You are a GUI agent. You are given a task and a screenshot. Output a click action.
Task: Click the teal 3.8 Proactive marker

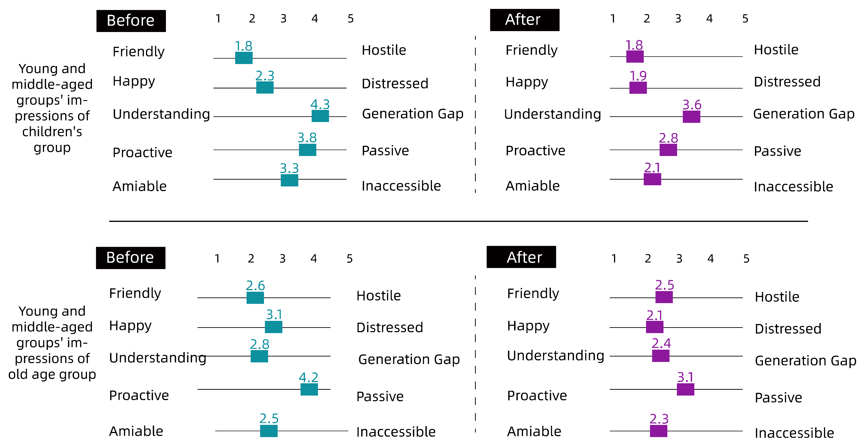pyautogui.click(x=307, y=150)
